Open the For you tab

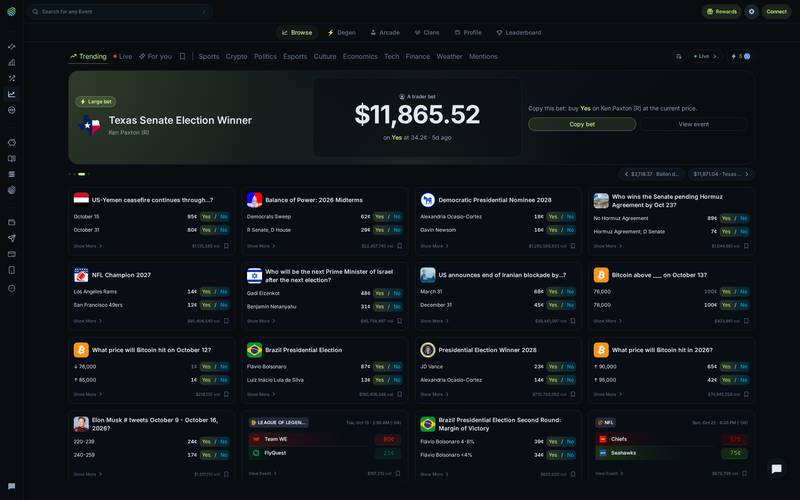[156, 56]
